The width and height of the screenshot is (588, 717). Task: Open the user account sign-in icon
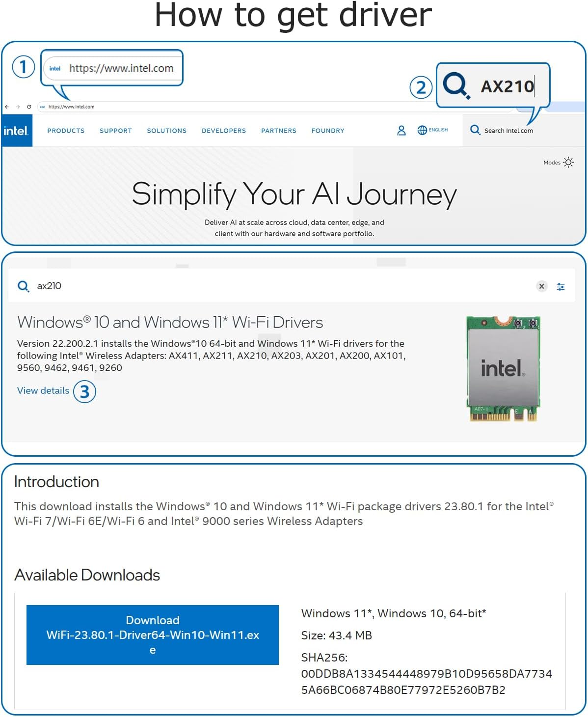click(401, 130)
